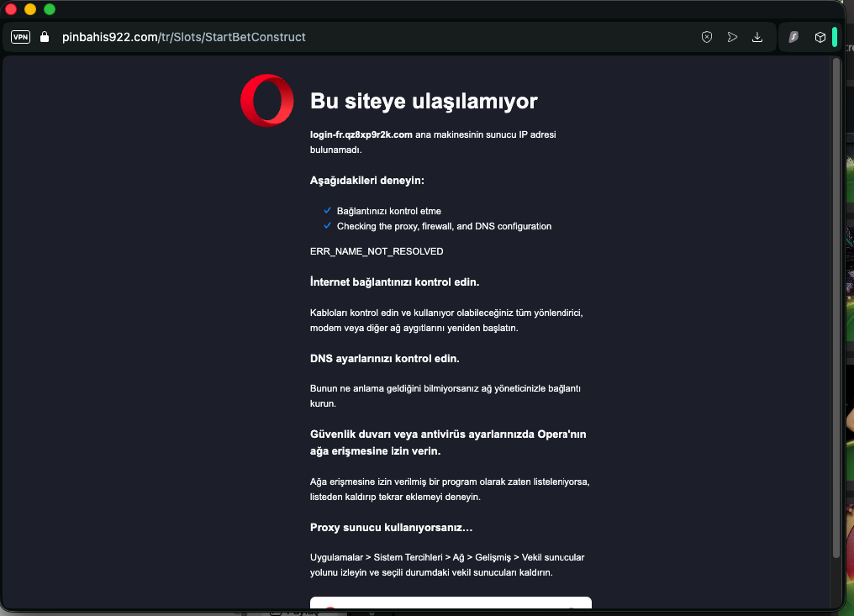Screen dimensions: 854x616
Task: Click the red Opera logo
Action: pos(267,101)
